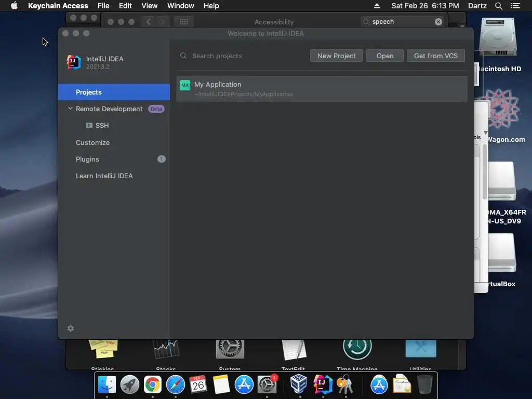
Task: Open the Keychain Access application menu
Action: 58,6
